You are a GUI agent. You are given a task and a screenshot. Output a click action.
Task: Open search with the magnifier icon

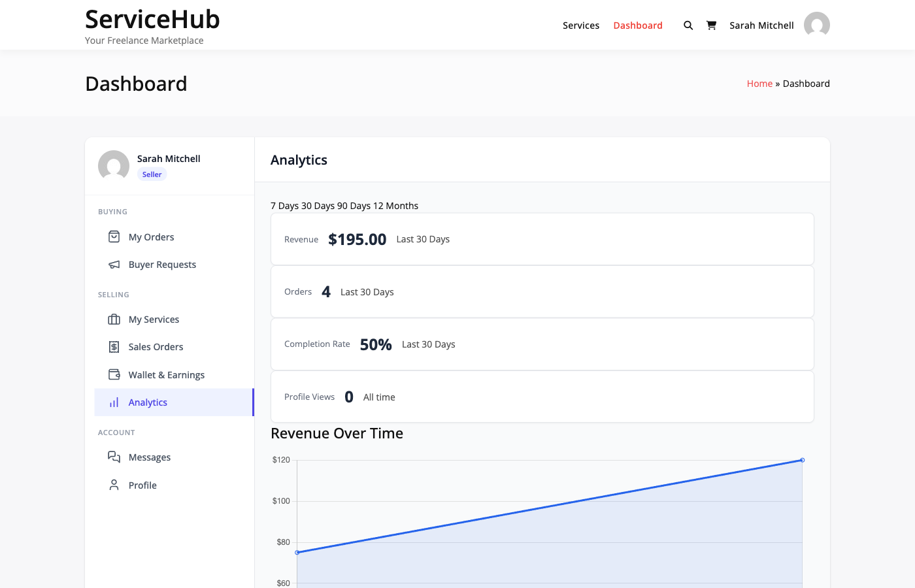point(688,25)
